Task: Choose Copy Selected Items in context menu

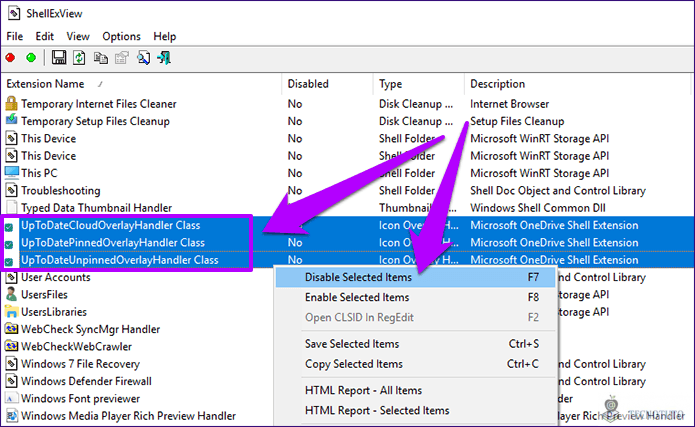Action: click(415, 364)
